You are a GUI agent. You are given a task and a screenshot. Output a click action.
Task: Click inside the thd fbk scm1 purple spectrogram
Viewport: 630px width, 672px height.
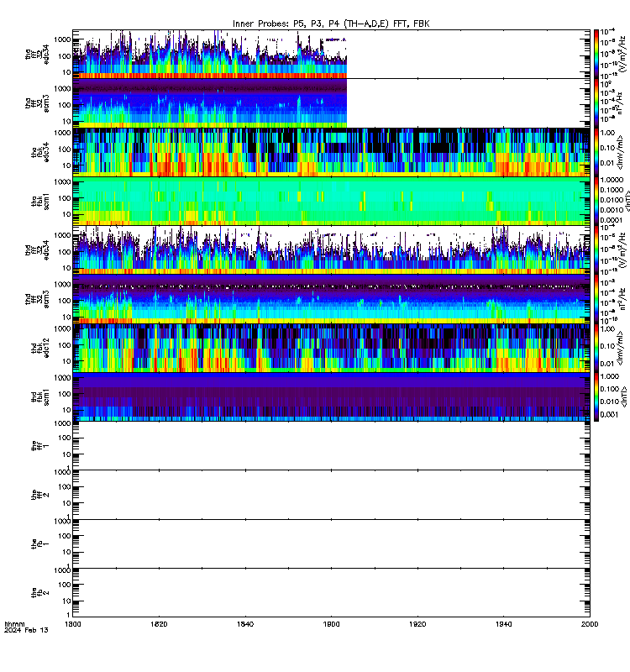[331, 397]
